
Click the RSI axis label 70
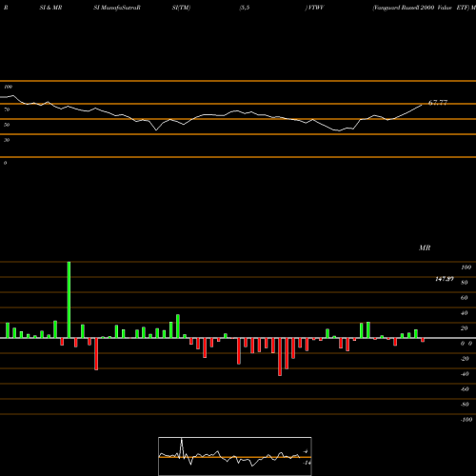pos(7,109)
